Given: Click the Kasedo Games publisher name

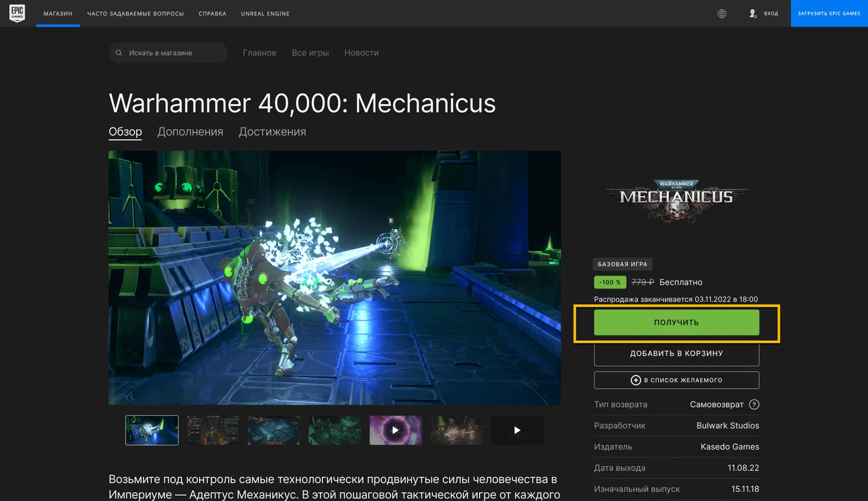Looking at the screenshot, I should tap(730, 447).
